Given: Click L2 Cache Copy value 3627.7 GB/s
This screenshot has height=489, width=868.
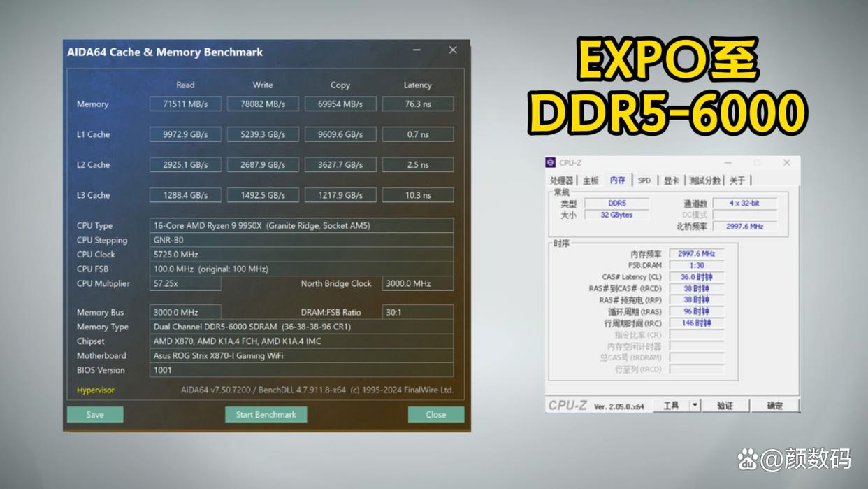Looking at the screenshot, I should coord(340,164).
